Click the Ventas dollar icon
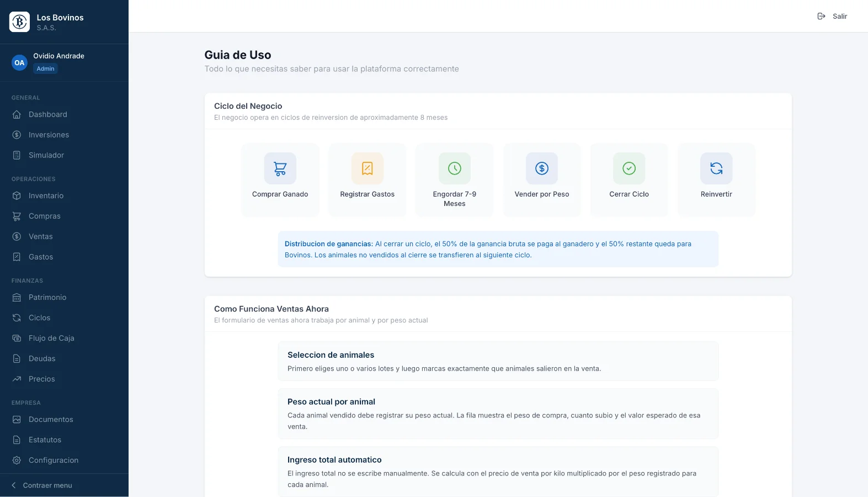868x497 pixels. (17, 236)
